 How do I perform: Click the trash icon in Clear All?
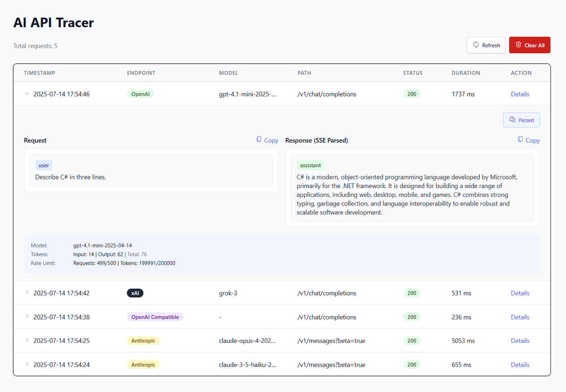518,45
